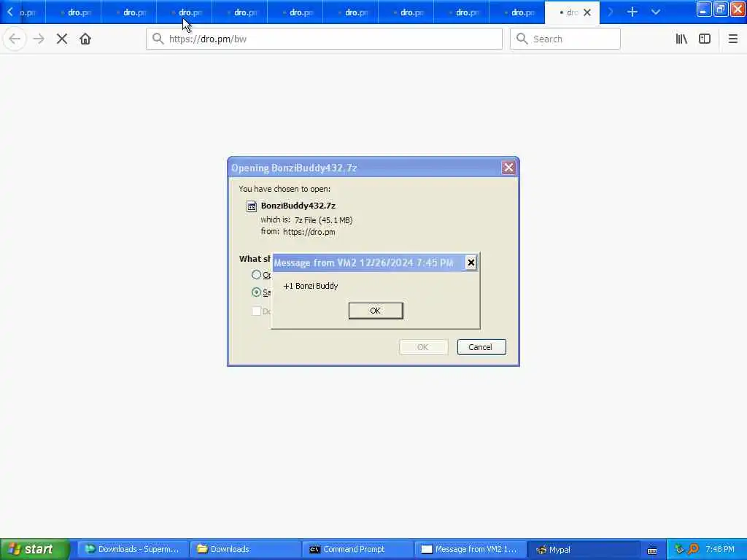Click the address bar showing https://dro.pm/bw
747x560 pixels.
click(324, 39)
